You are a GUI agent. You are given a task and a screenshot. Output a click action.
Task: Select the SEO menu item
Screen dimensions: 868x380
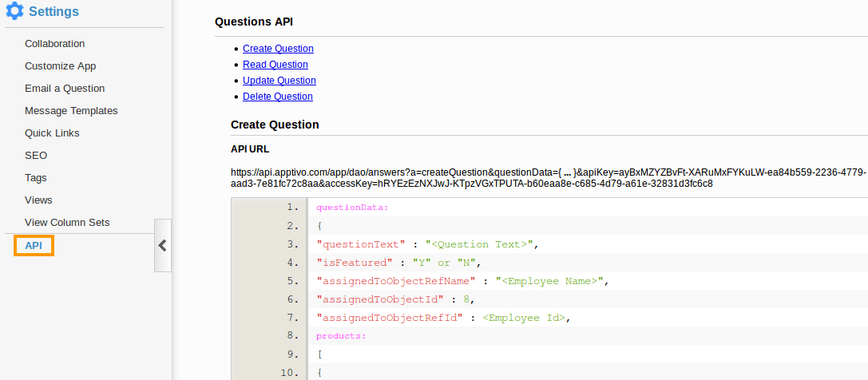point(36,156)
